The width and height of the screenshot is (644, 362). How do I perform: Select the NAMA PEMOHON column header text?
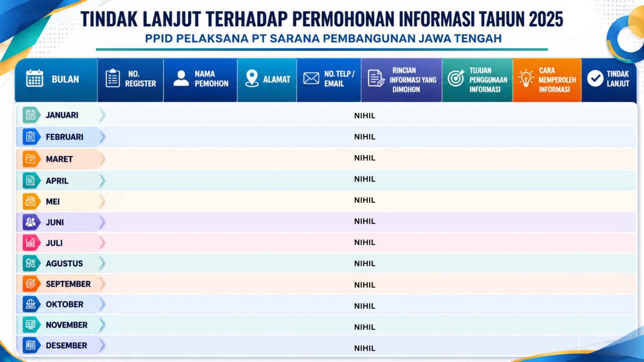coord(212,79)
